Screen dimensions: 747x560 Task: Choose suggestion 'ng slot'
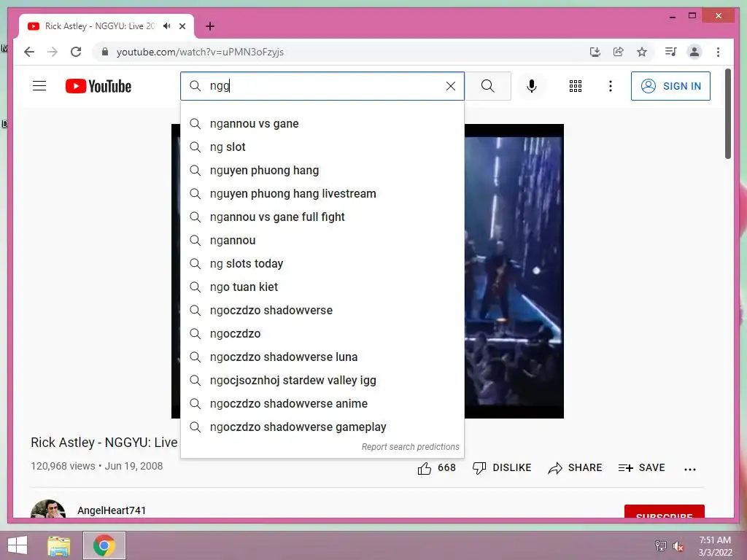coord(322,147)
